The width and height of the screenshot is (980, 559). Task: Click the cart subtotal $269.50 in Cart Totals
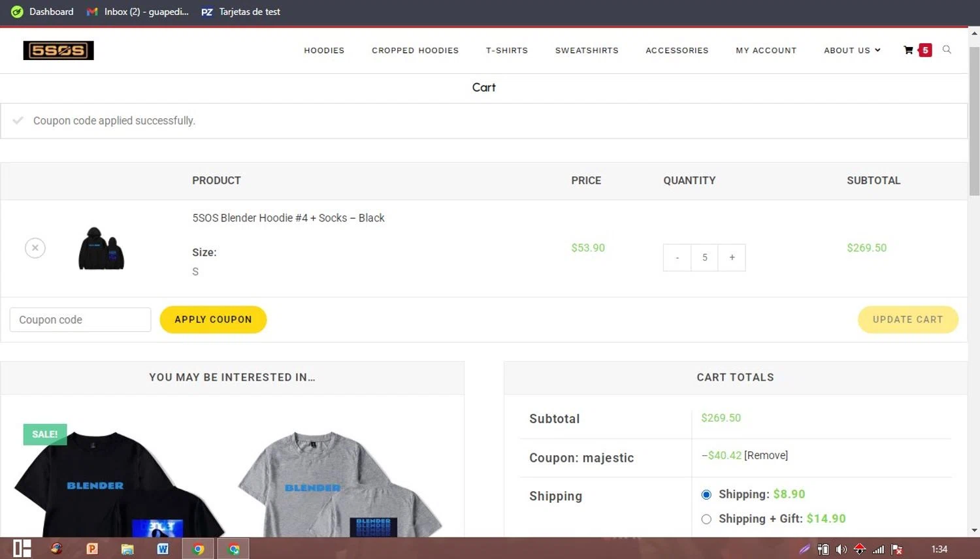(x=721, y=418)
